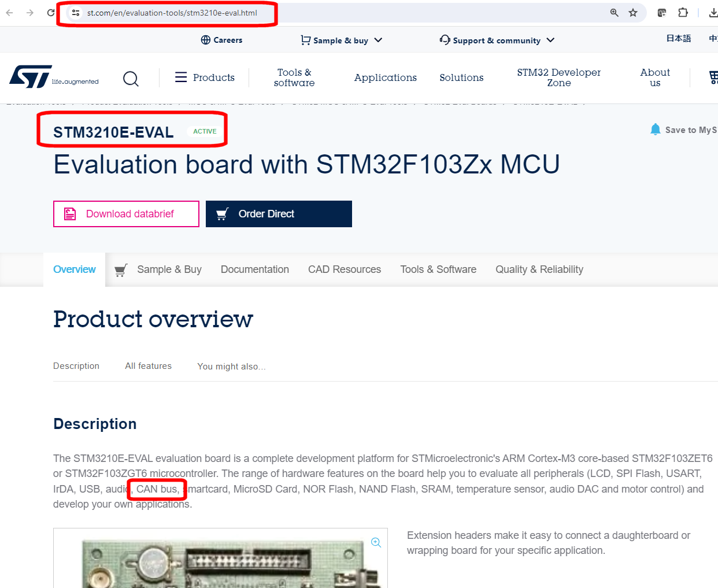Open the browser Extensions puzzle-piece menu

click(683, 12)
